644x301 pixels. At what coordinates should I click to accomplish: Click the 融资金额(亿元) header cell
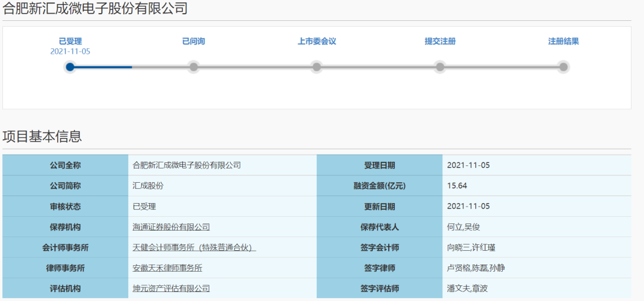coord(379,186)
